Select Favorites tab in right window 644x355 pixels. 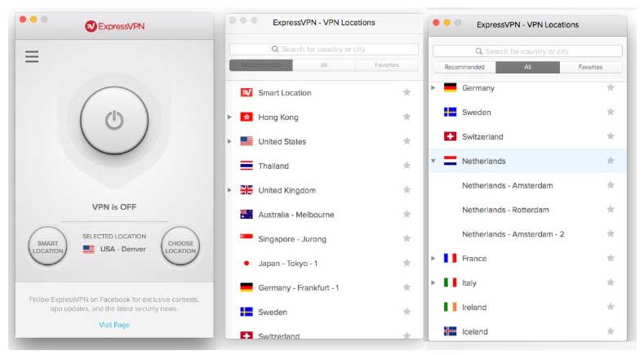(x=591, y=67)
